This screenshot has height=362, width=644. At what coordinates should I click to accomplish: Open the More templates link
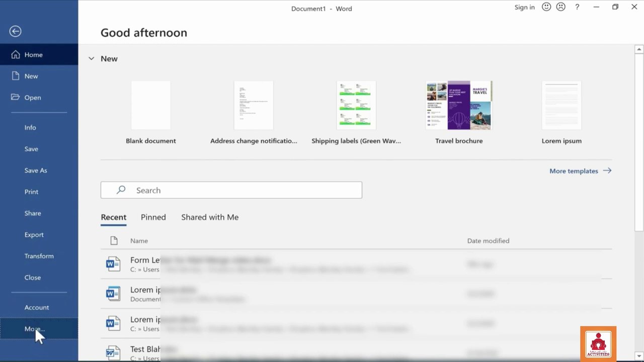pos(574,171)
